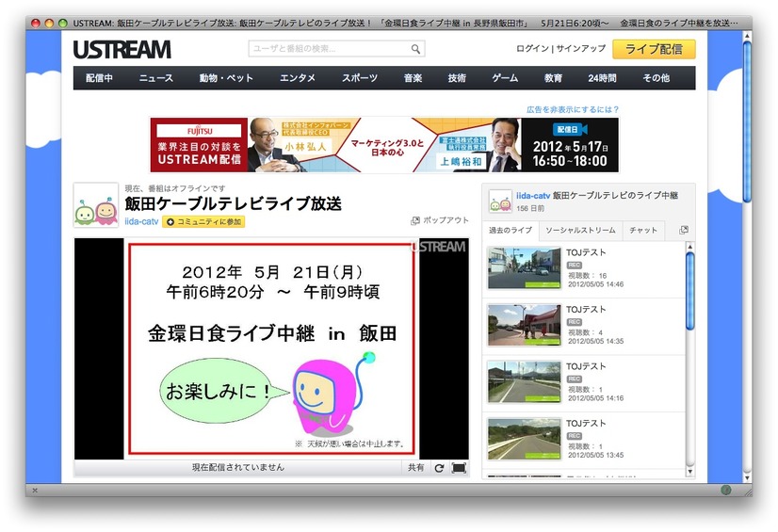The image size is (778, 532).
Task: Click the down arrow of the past-lives list scrollbar
Action: pos(689,472)
